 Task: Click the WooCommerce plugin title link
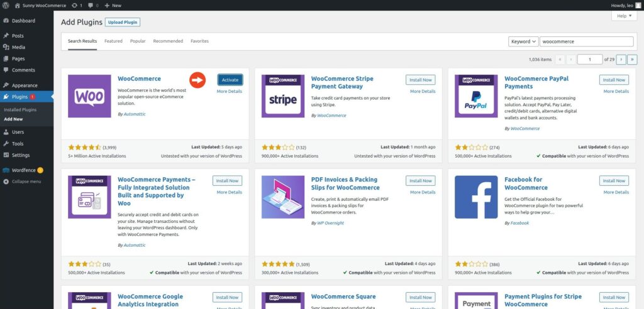pos(139,79)
